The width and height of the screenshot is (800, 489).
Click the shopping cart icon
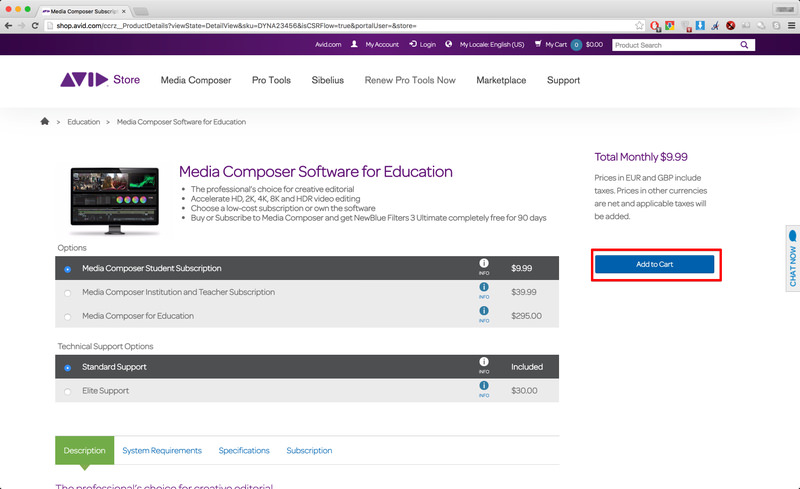click(538, 44)
